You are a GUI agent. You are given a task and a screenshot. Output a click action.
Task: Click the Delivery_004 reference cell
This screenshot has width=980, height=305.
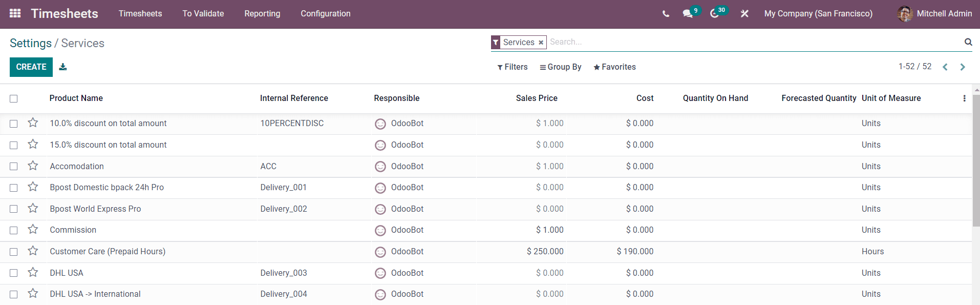(x=284, y=294)
